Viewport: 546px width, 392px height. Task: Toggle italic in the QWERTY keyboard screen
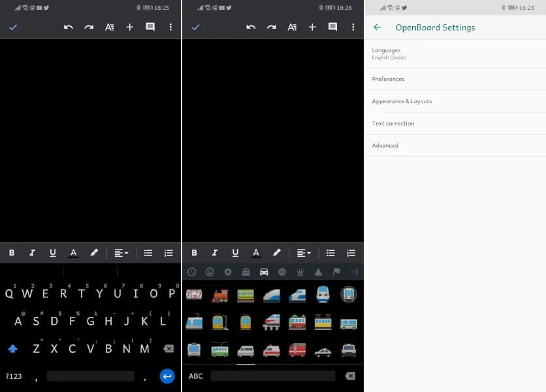32,253
